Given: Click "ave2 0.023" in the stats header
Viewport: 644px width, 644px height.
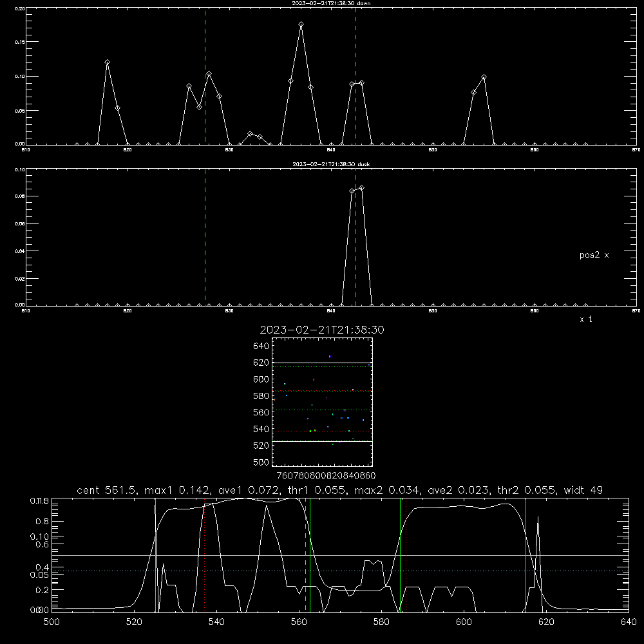Looking at the screenshot, I should tap(459, 490).
